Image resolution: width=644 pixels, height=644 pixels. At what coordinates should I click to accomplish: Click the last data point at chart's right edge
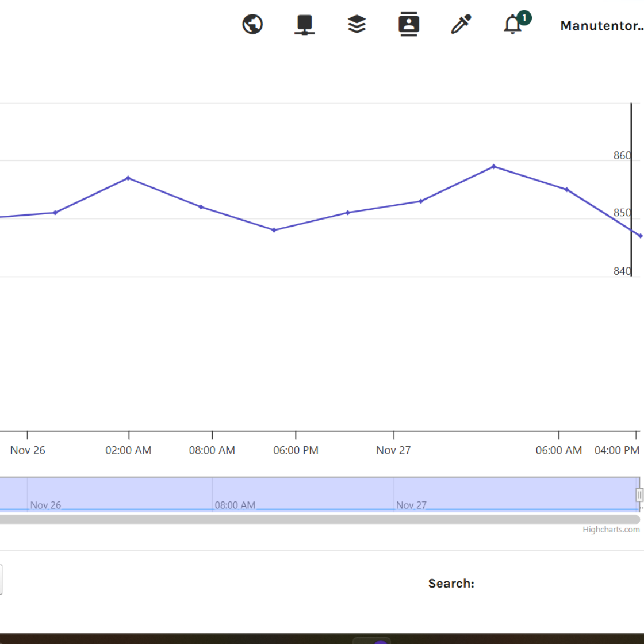pyautogui.click(x=640, y=236)
